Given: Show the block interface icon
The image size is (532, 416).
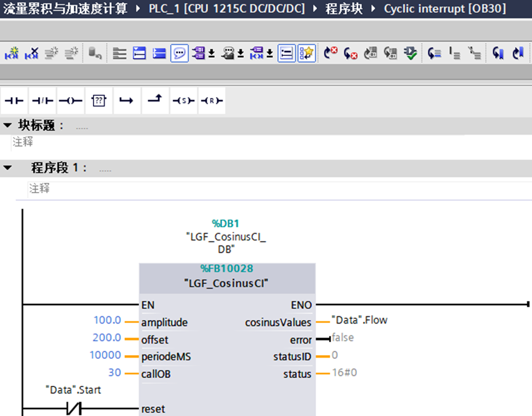Looking at the screenshot, I should click(119, 53).
